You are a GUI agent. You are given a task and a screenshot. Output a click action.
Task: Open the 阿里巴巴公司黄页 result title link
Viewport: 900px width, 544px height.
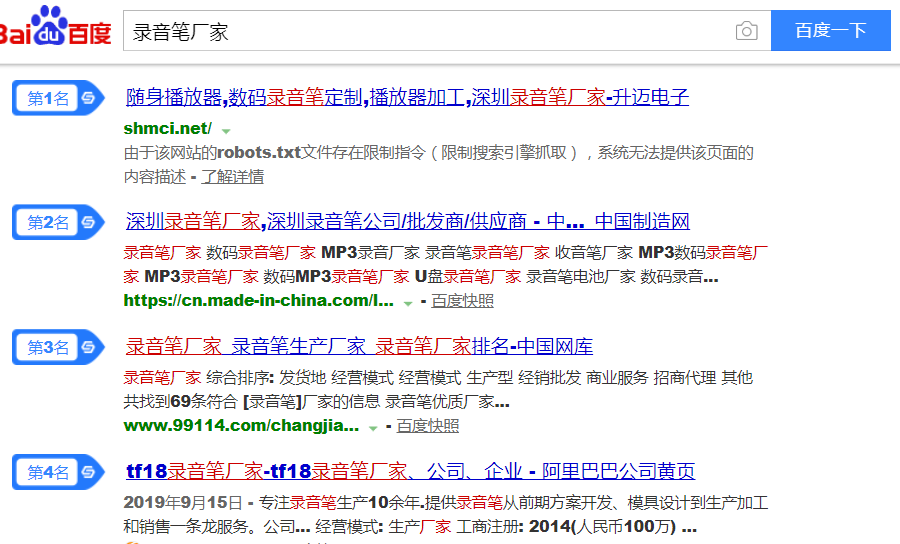point(410,471)
